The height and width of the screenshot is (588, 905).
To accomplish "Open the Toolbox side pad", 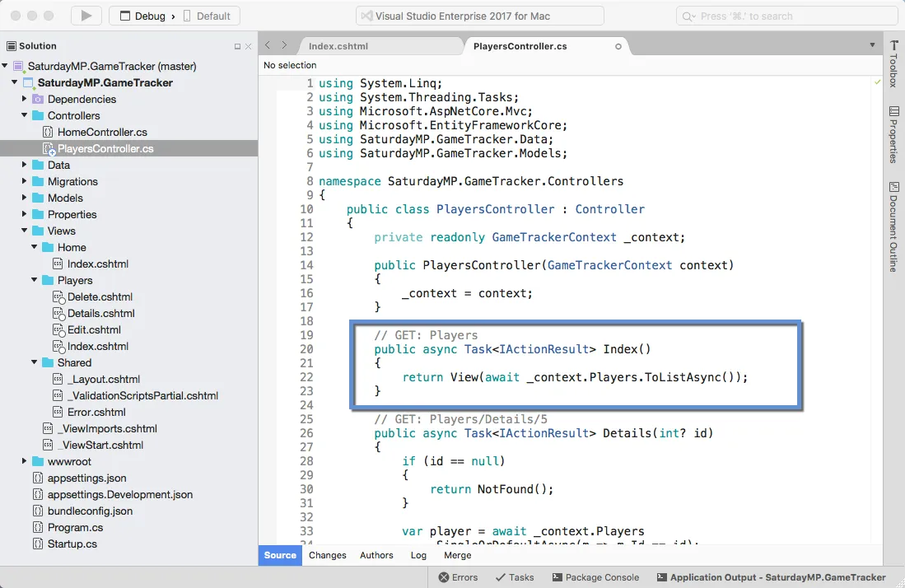I will (x=893, y=63).
